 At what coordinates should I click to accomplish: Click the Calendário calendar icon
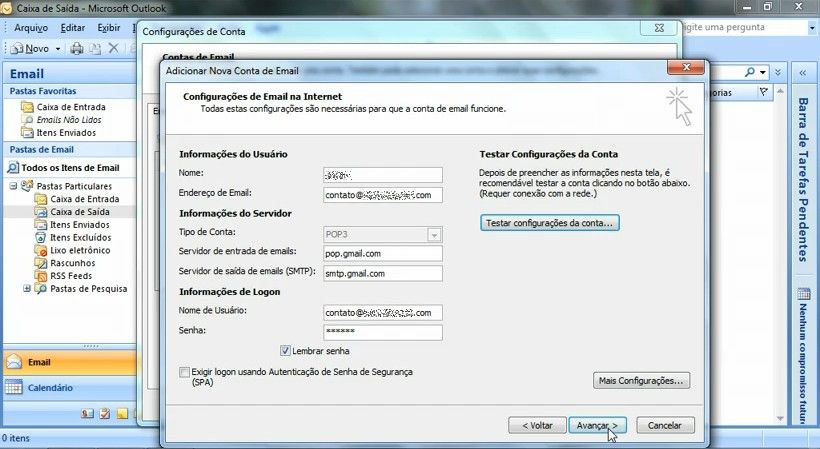pos(14,388)
